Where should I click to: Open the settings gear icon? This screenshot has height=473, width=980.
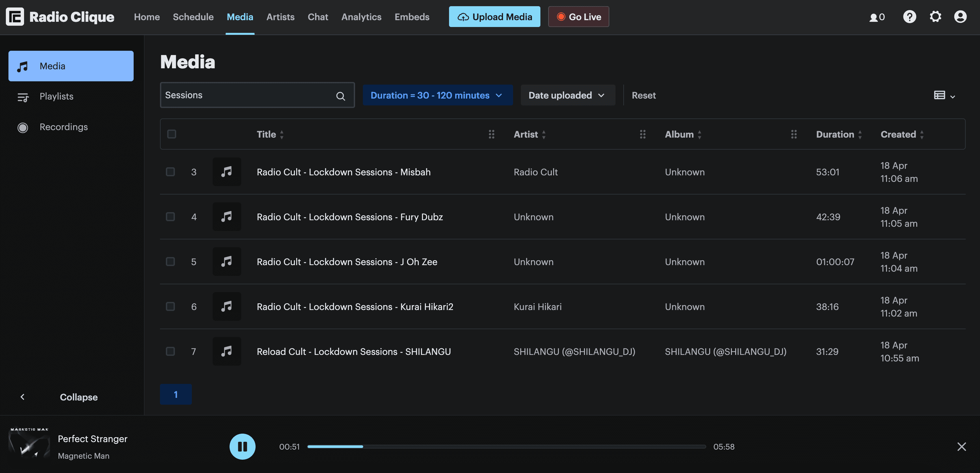click(935, 17)
